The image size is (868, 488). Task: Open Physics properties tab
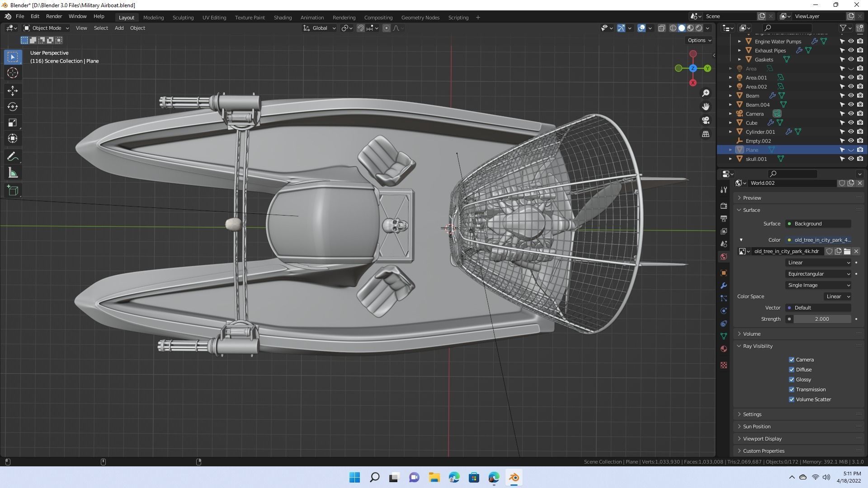click(x=723, y=311)
